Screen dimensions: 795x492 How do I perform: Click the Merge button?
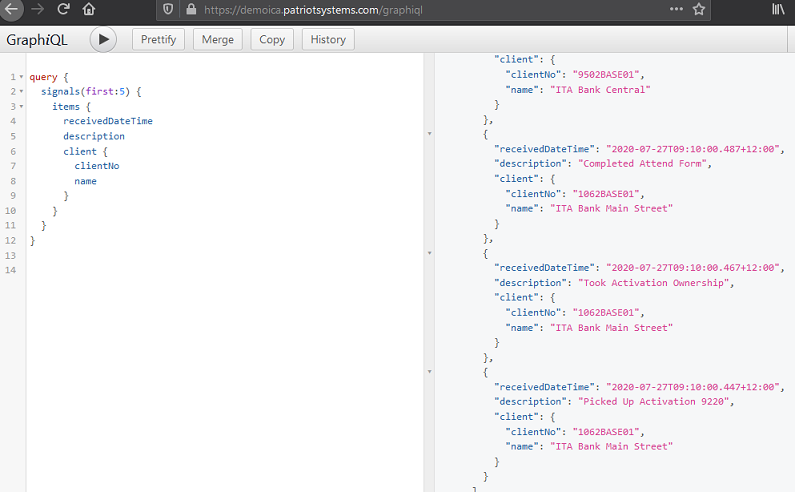pyautogui.click(x=218, y=40)
